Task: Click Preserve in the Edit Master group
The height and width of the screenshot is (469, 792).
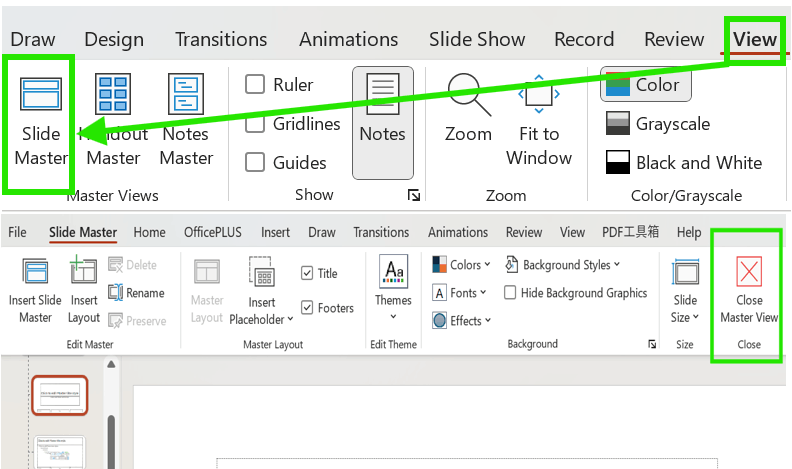Action: [137, 321]
